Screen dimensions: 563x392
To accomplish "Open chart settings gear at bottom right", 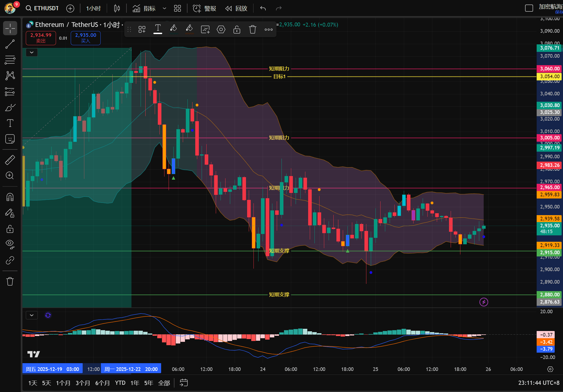I will click(x=550, y=369).
